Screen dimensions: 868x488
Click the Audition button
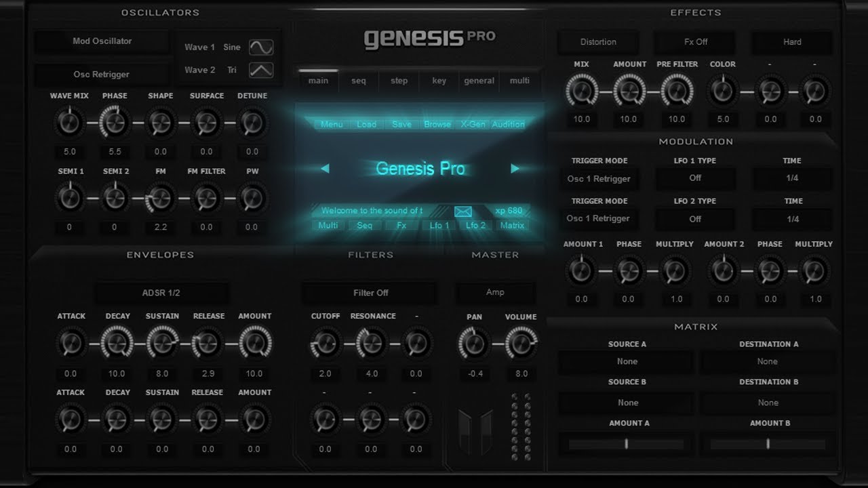click(508, 125)
